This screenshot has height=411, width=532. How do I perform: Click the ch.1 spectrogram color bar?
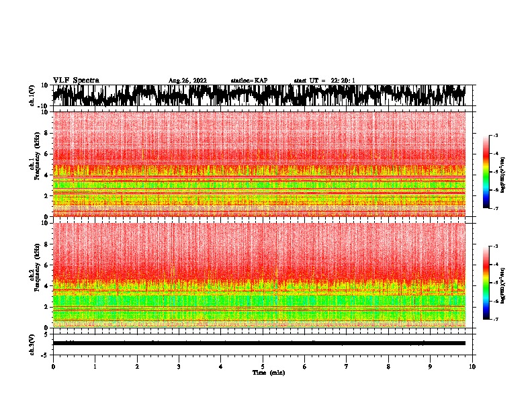(486, 172)
